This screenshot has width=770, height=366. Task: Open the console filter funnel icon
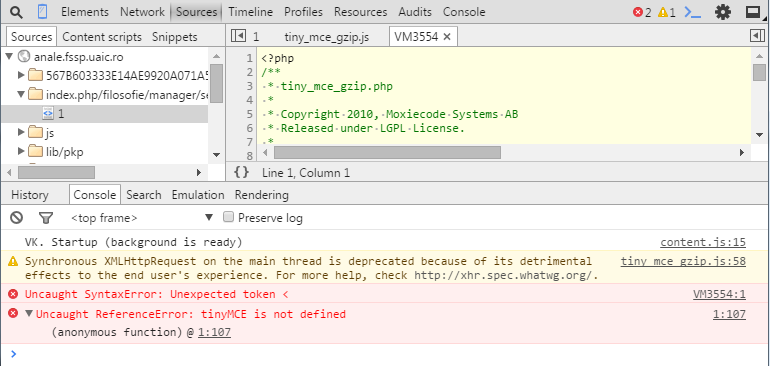(46, 218)
